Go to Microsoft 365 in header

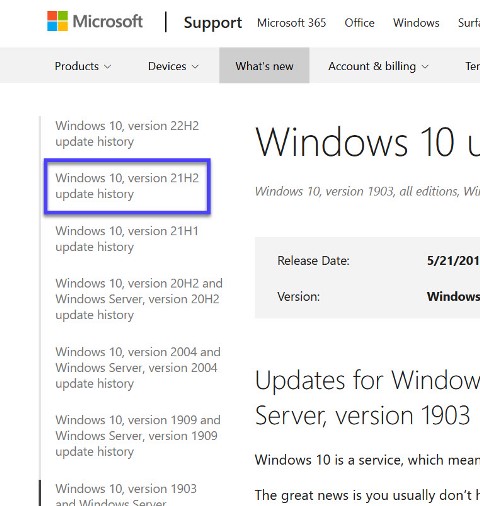pos(291,23)
